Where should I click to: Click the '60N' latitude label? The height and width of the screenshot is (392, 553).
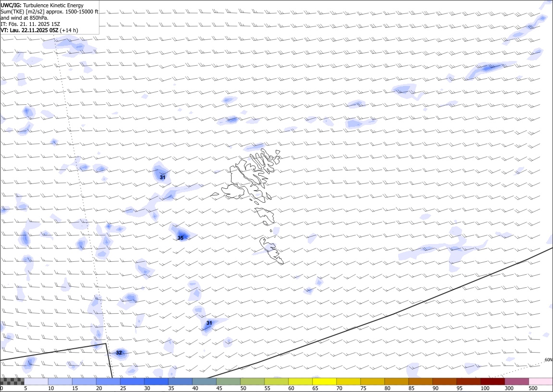548,360
